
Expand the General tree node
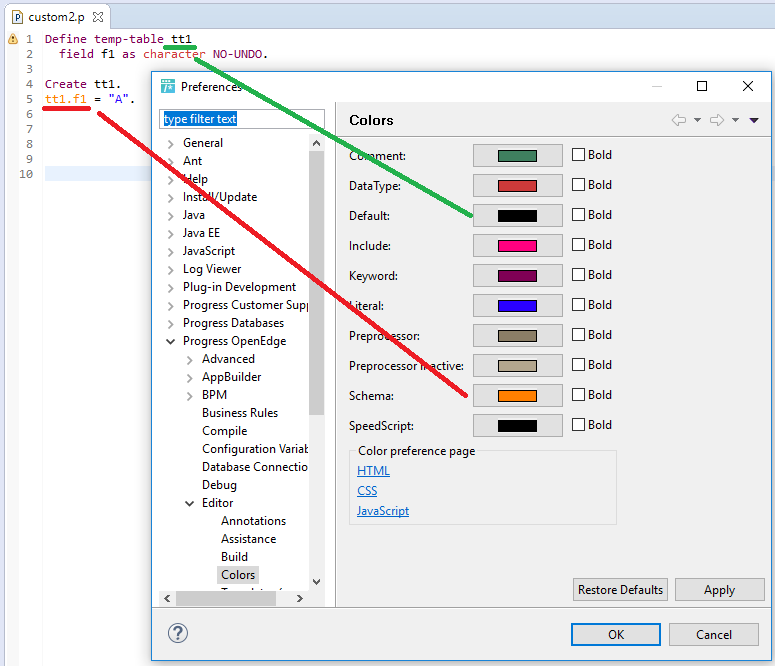(x=171, y=144)
